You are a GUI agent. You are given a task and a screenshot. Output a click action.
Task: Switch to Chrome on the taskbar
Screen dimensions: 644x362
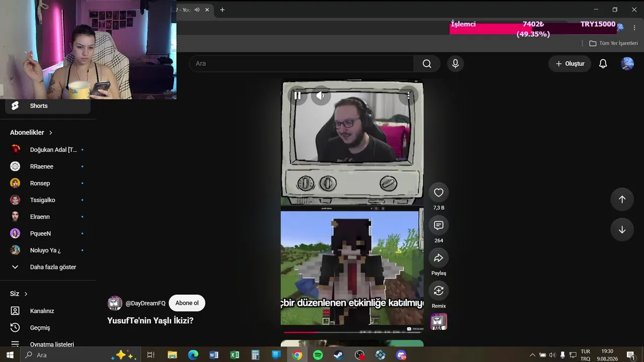[x=297, y=355]
